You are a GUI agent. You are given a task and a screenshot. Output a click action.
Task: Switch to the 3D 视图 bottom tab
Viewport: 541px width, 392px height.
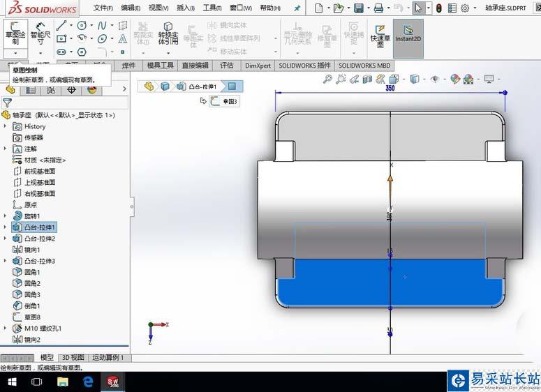click(73, 358)
